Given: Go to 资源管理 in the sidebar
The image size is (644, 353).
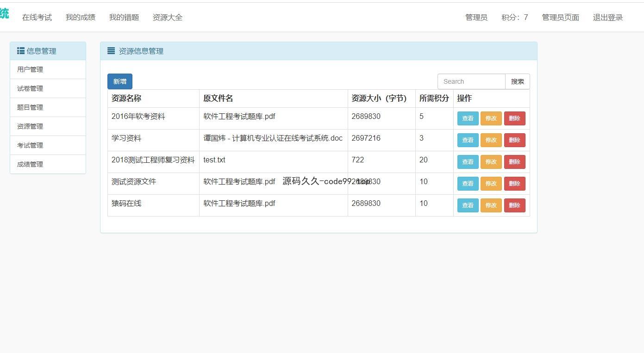Looking at the screenshot, I should [x=30, y=126].
